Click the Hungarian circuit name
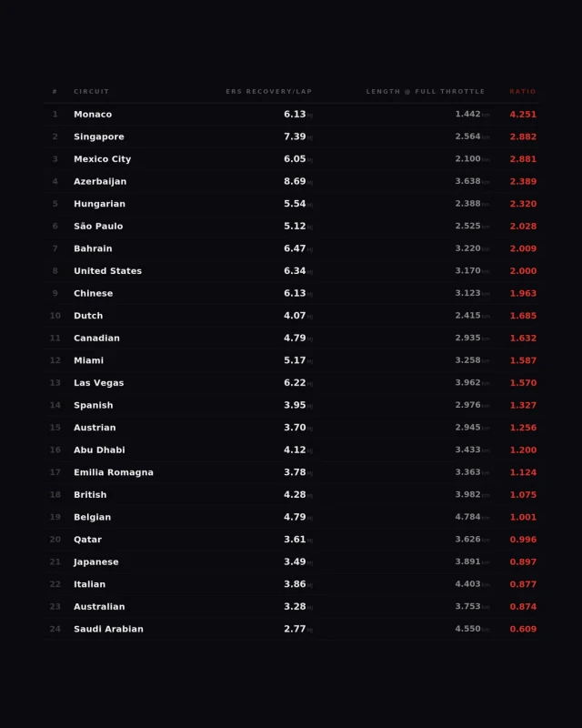The image size is (582, 728). click(99, 204)
